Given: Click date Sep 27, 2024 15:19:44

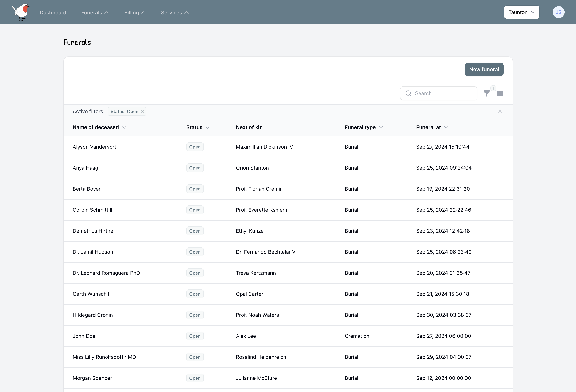Looking at the screenshot, I should coord(442,147).
